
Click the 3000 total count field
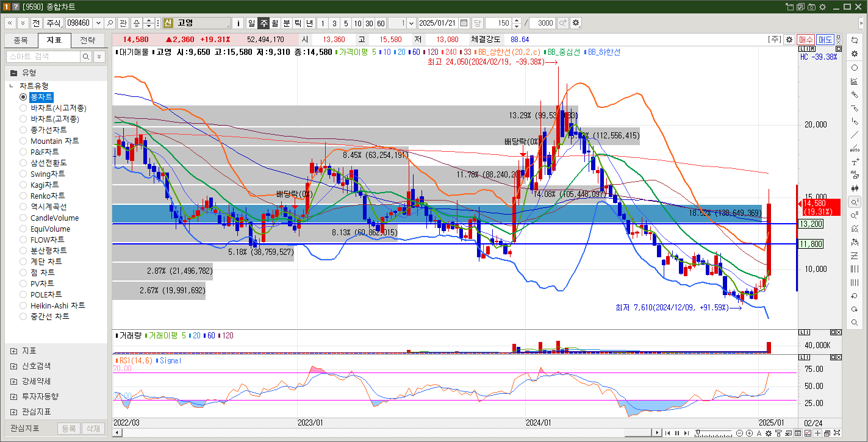542,23
